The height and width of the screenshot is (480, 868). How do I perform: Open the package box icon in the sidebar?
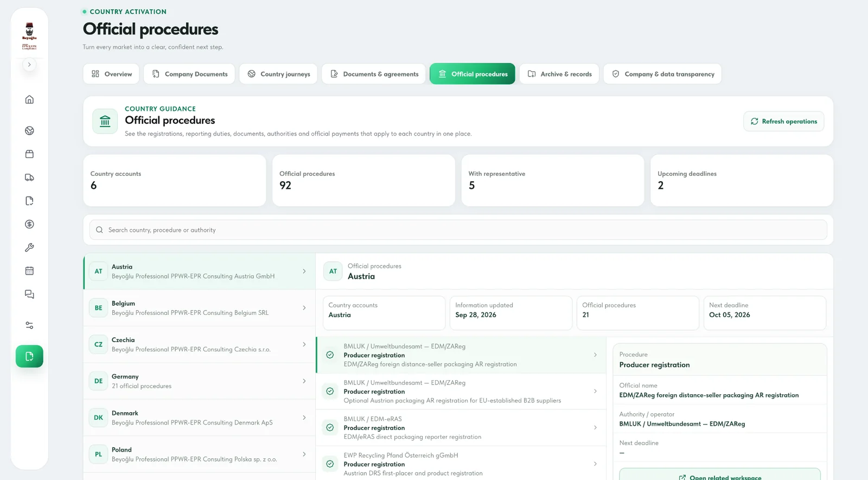29,154
